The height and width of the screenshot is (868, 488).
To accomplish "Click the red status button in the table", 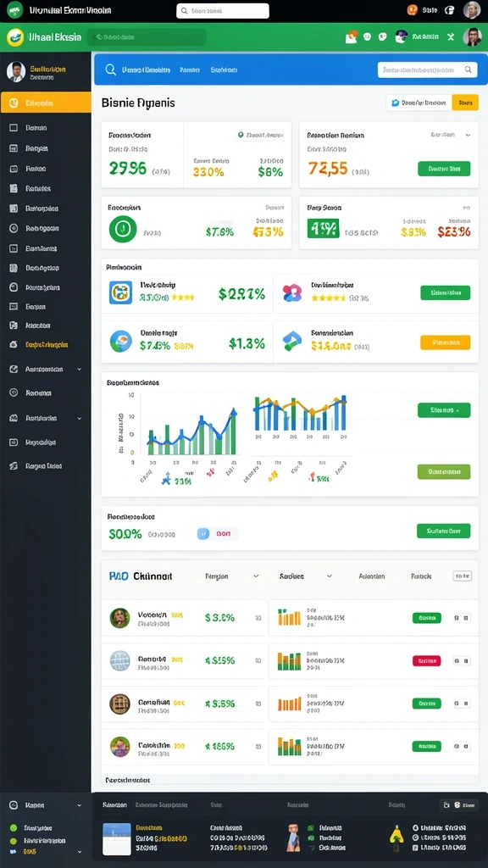I will click(x=427, y=660).
